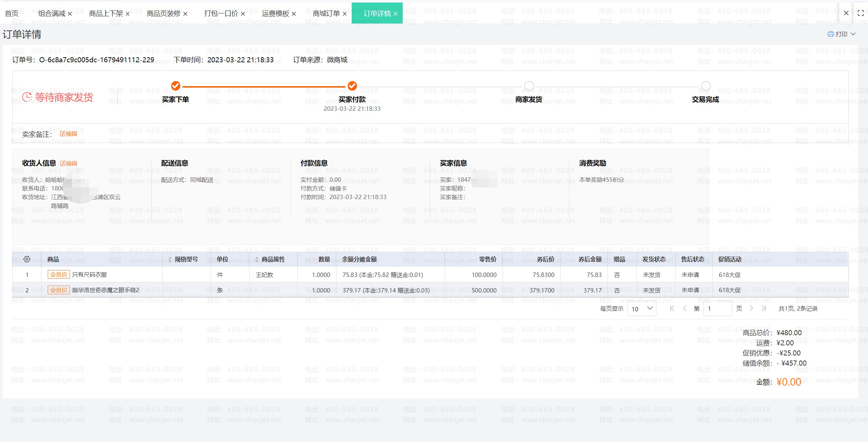
Task: Go to first page using pagination icon
Action: 672,308
